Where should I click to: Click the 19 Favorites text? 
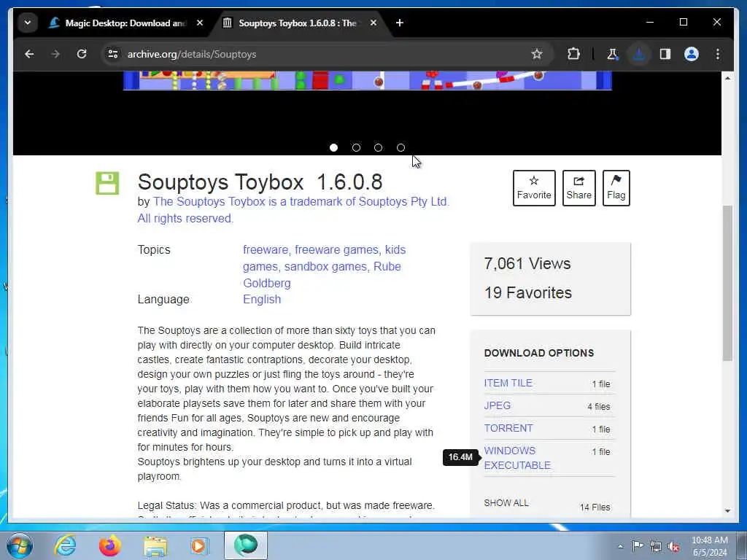click(x=528, y=293)
